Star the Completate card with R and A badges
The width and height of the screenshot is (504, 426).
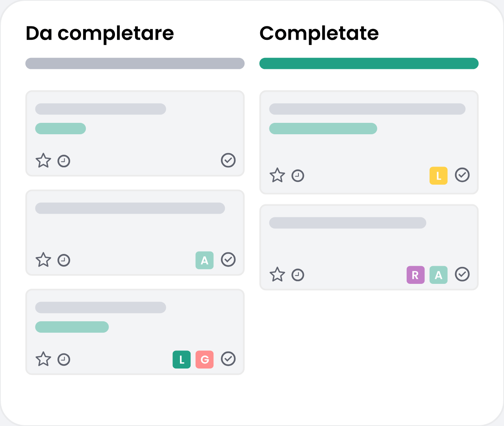277,274
